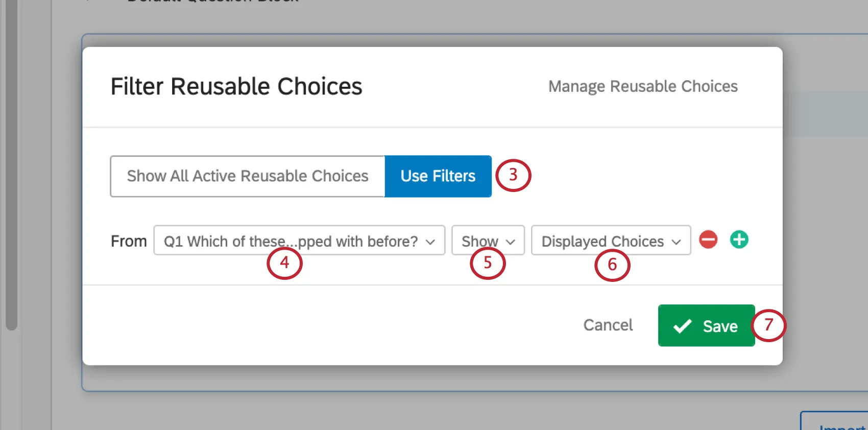The width and height of the screenshot is (868, 430).
Task: Open Manage Reusable Choices
Action: tap(643, 86)
